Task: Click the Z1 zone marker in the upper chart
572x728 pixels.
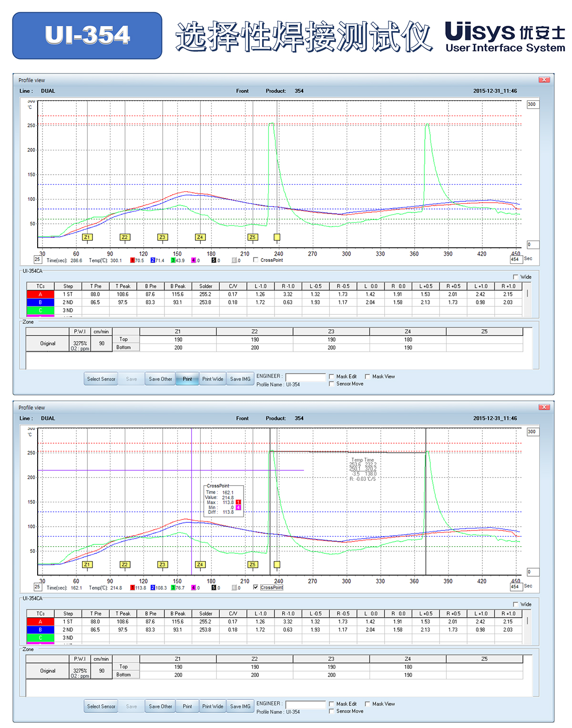Action: click(x=87, y=237)
